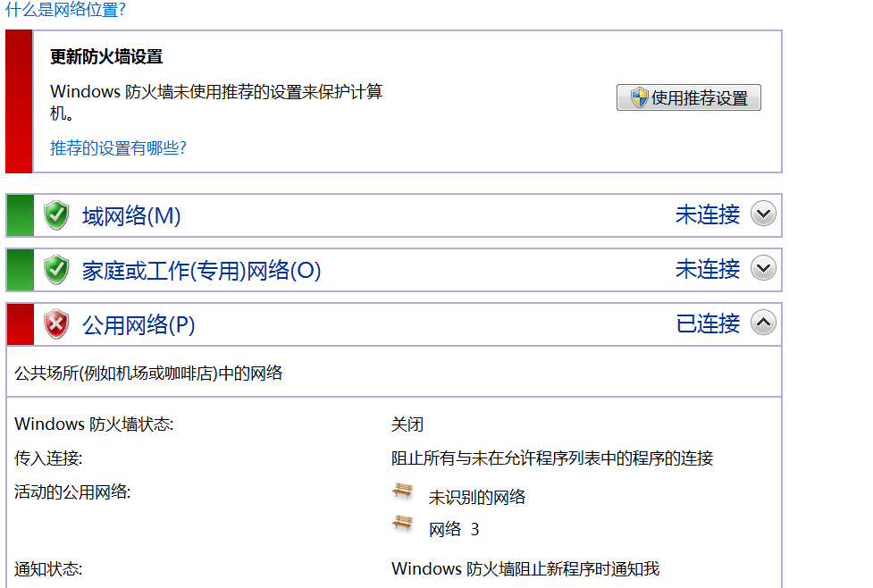Click the 未连接 status of 家庭或工作(专用)网络(O)
Screen dimensions: 873x588
(x=708, y=269)
